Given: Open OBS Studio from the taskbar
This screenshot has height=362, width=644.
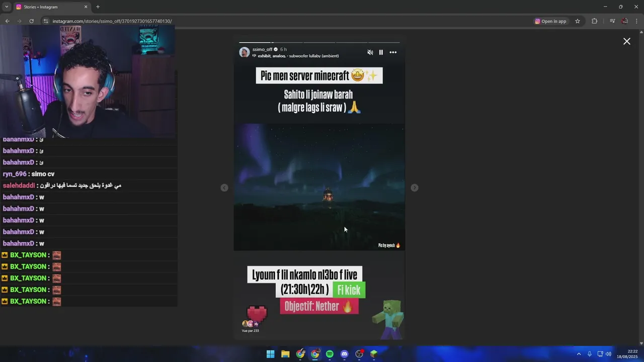Looking at the screenshot, I should (x=359, y=354).
